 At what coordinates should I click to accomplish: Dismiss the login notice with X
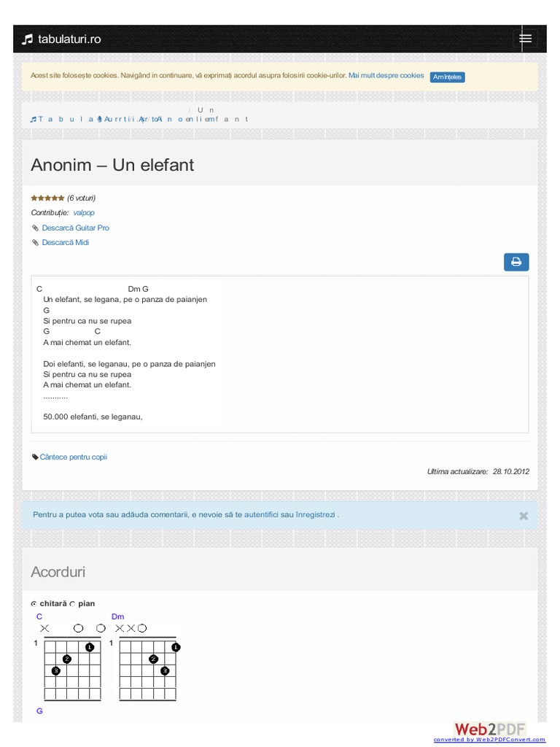[x=523, y=516]
